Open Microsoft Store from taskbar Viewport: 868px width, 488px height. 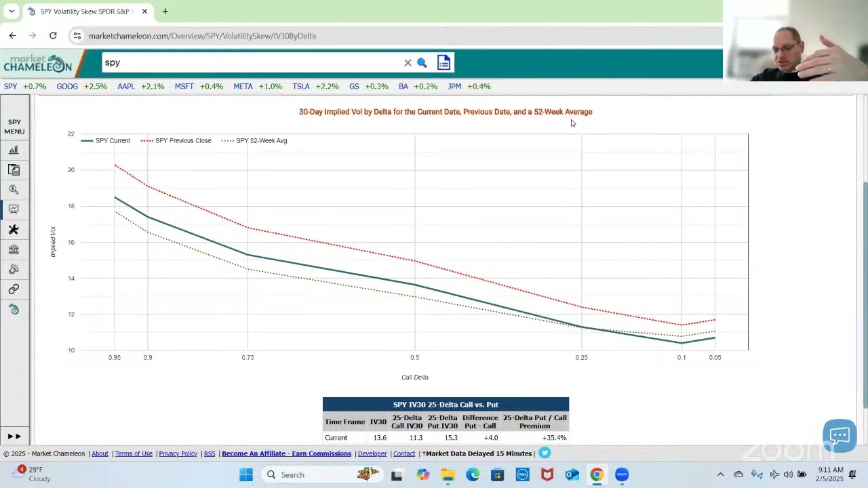(x=497, y=474)
